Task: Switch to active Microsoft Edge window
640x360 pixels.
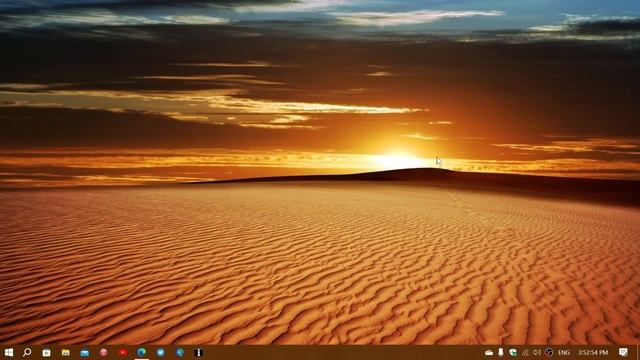Action: click(x=142, y=352)
